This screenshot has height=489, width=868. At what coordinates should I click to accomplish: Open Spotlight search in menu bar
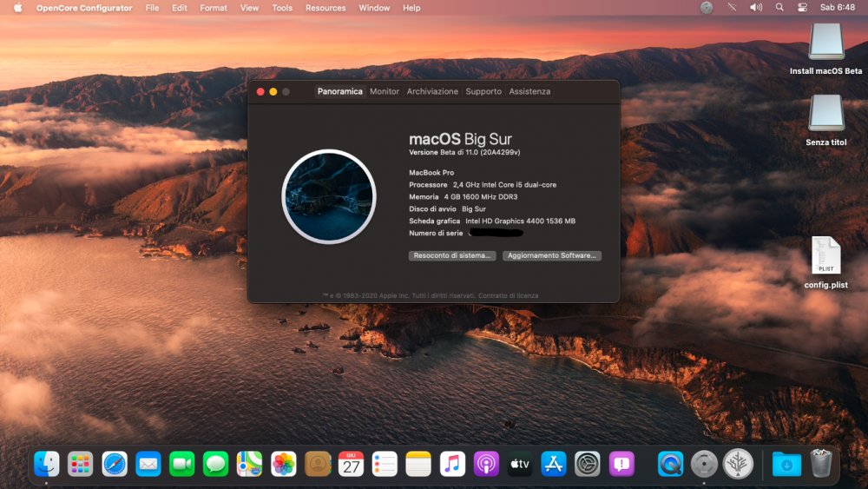click(779, 8)
